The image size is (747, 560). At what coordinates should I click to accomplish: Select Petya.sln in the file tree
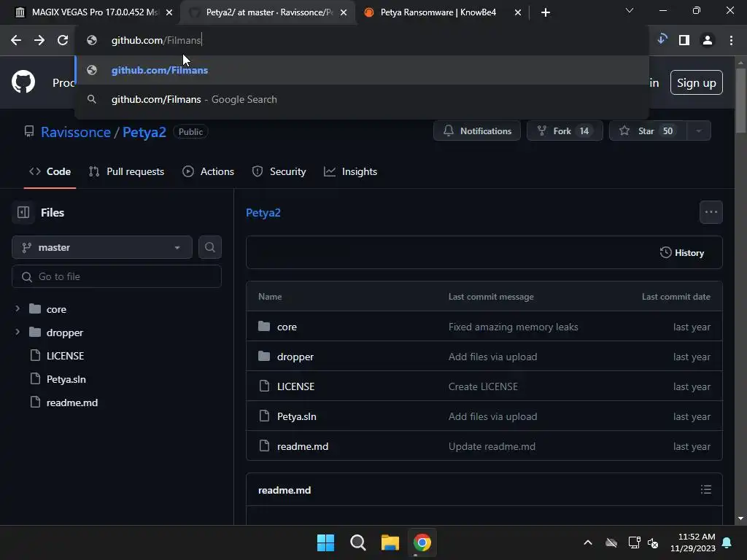click(66, 379)
